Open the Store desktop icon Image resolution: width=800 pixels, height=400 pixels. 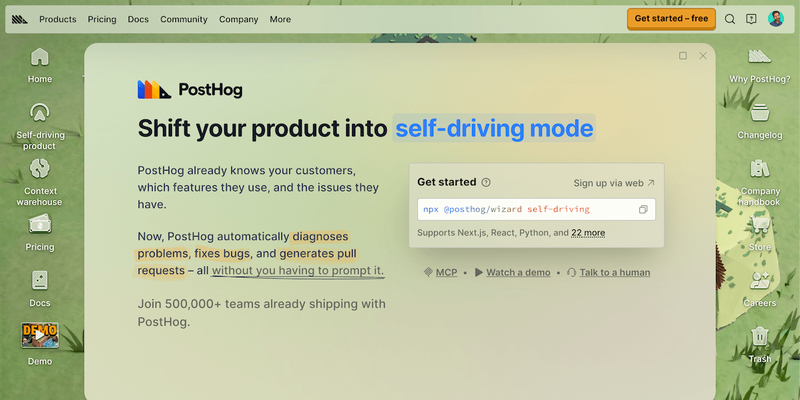pyautogui.click(x=760, y=233)
